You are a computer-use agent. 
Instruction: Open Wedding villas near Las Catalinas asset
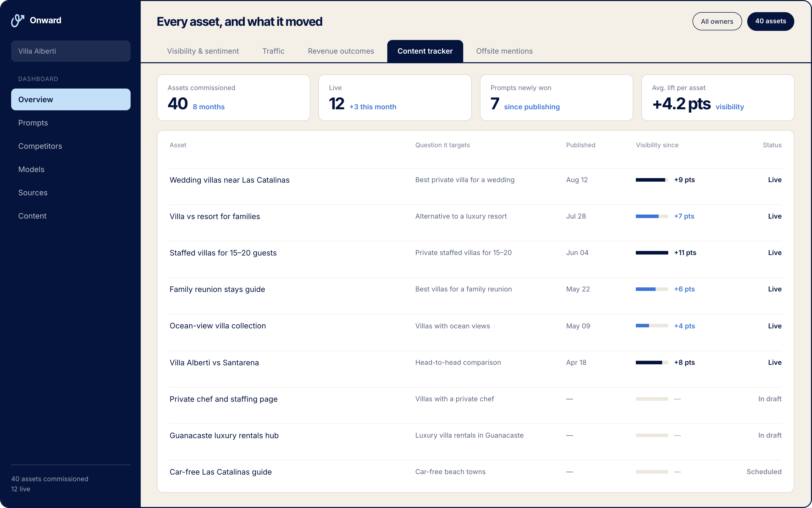(229, 180)
